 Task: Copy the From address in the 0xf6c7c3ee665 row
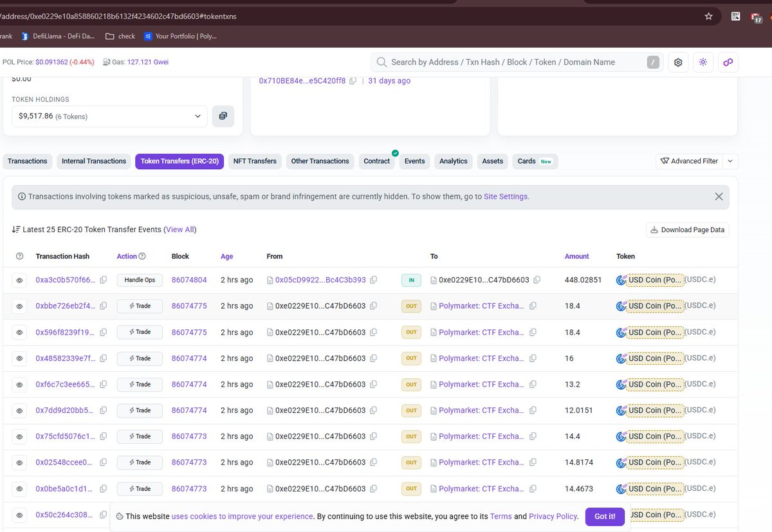374,384
